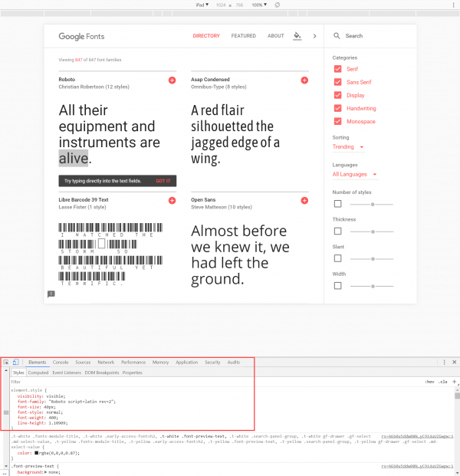The image size is (460, 476).
Task: Open the theme paint bucket color picker
Action: pyautogui.click(x=297, y=36)
